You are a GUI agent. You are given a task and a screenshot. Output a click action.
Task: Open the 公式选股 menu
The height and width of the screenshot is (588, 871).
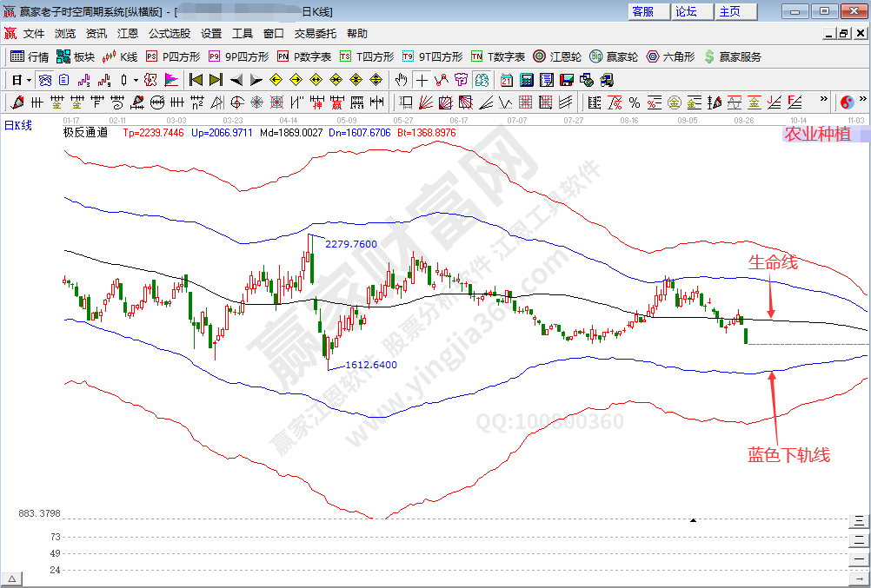tap(169, 34)
